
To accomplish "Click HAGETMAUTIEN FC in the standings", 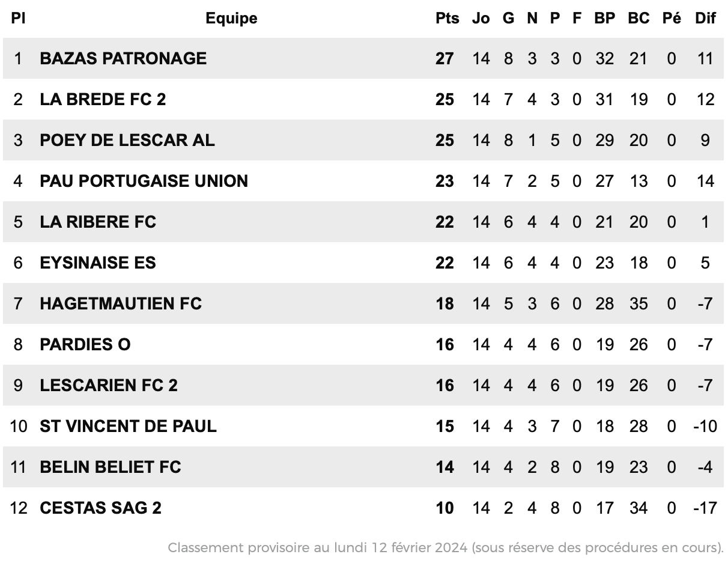I will coord(121,303).
